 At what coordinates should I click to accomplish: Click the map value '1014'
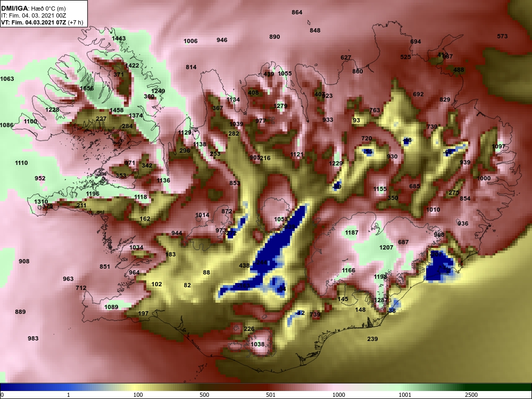(202, 215)
